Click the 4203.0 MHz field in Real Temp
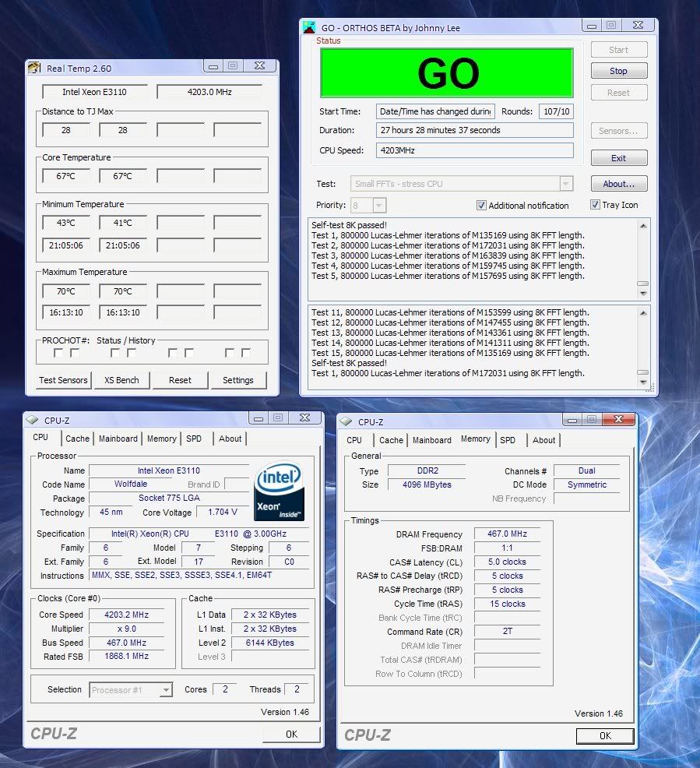 [209, 92]
